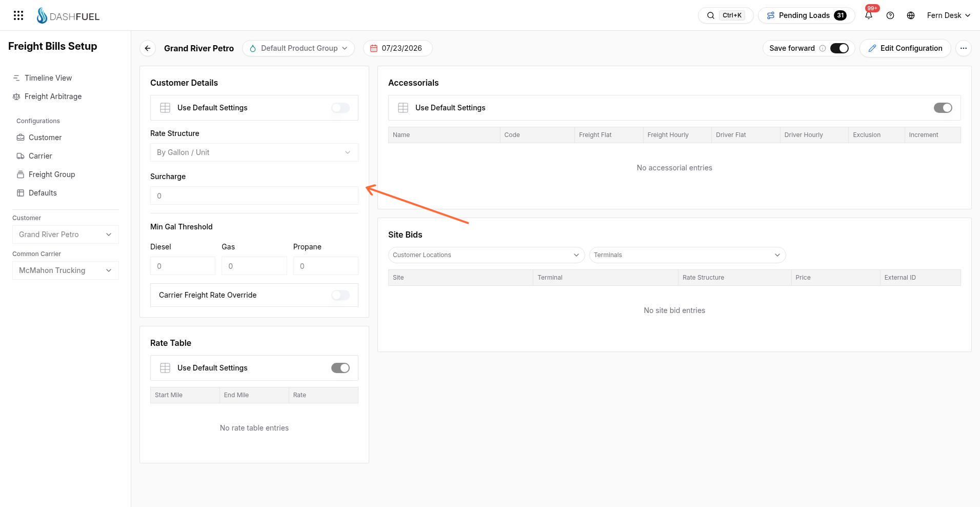
Task: Toggle Accessorials Use Default Settings switch
Action: point(943,108)
